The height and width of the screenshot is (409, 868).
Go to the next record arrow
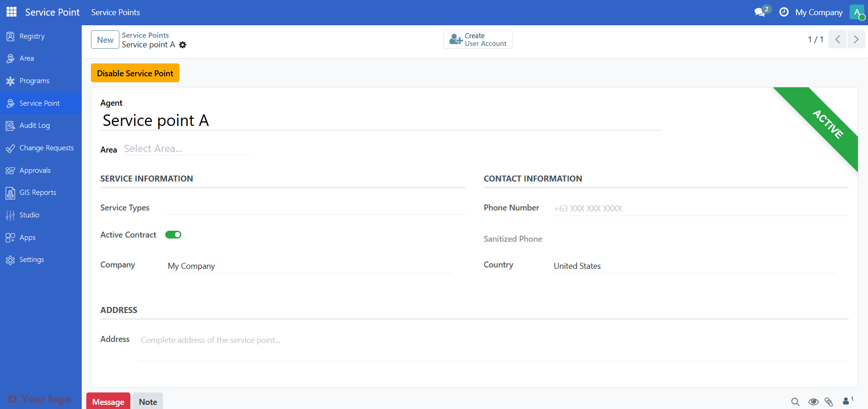(856, 40)
